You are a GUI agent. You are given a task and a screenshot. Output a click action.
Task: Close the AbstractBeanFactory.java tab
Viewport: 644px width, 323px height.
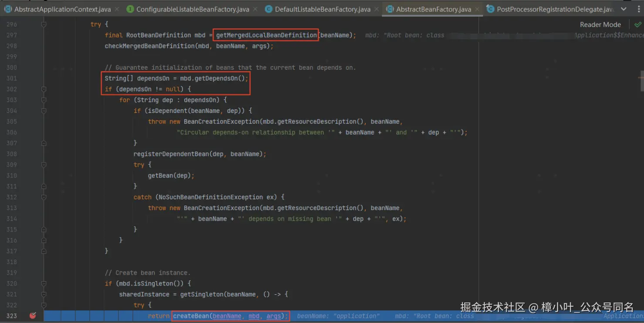click(x=477, y=9)
